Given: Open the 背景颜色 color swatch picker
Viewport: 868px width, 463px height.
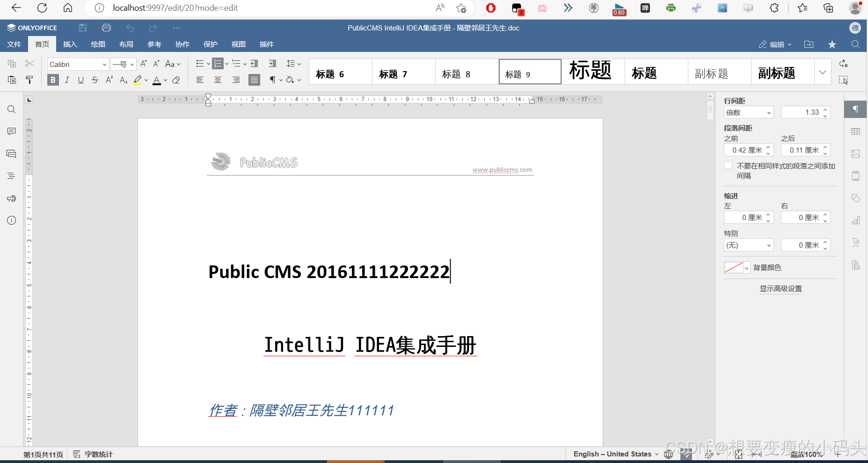Looking at the screenshot, I should click(737, 267).
